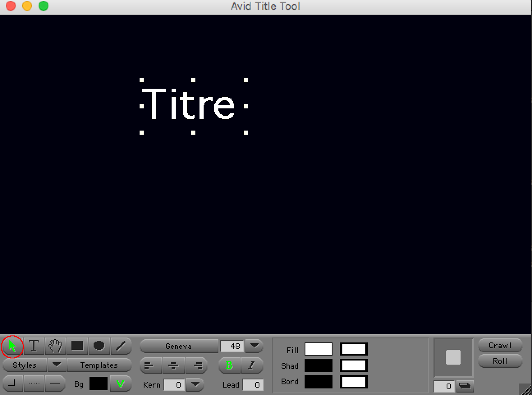Toggle the green V video background button
This screenshot has height=395, width=532.
point(120,384)
